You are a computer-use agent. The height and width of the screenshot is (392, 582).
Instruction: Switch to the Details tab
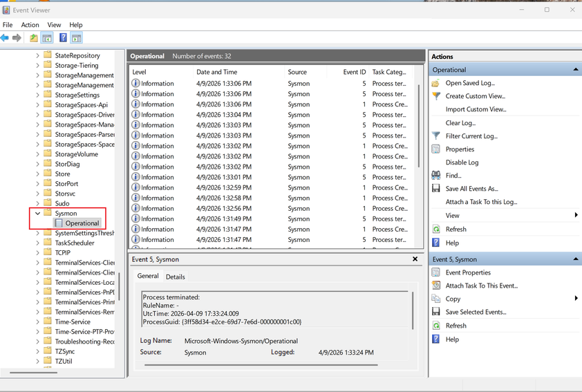tap(175, 277)
